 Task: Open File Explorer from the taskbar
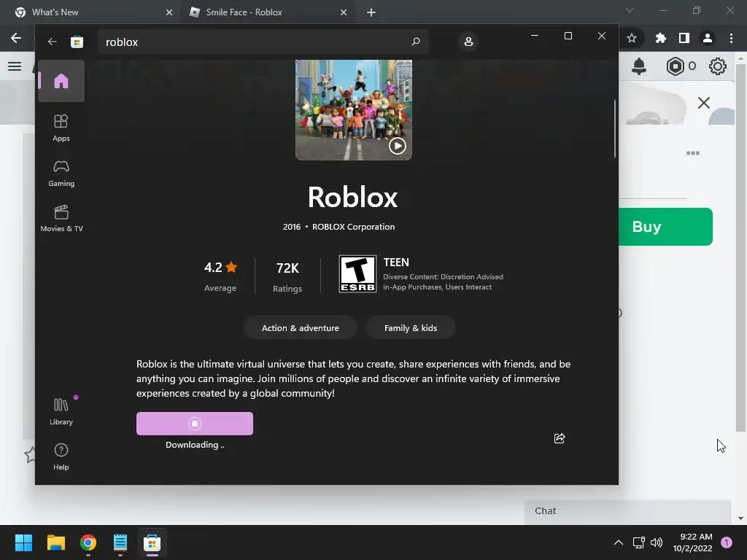click(x=55, y=542)
